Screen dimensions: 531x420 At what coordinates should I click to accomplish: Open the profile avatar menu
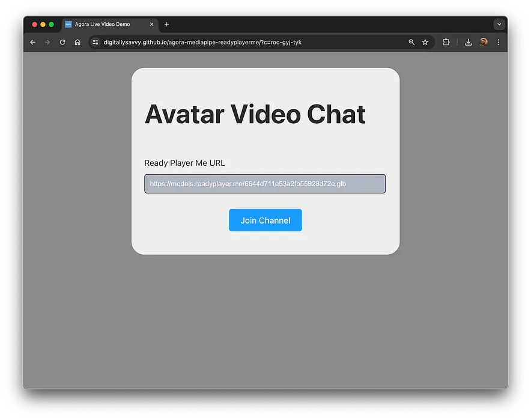point(484,42)
